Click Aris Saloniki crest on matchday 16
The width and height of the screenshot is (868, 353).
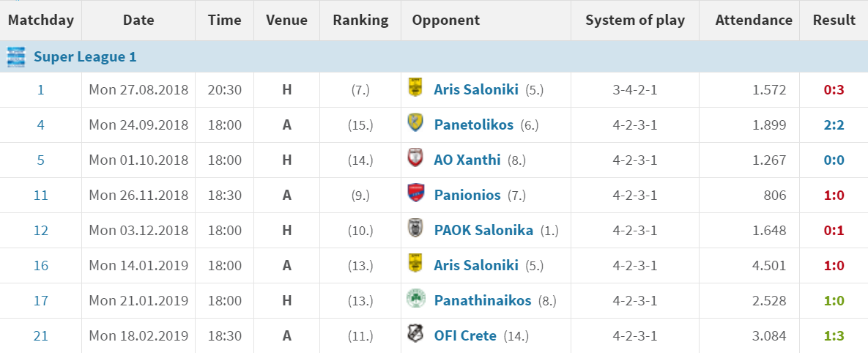click(415, 264)
